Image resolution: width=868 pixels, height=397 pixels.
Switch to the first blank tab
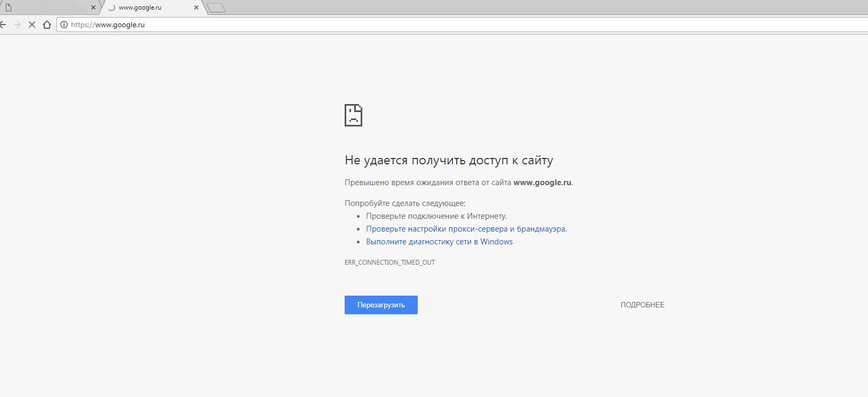tap(48, 7)
